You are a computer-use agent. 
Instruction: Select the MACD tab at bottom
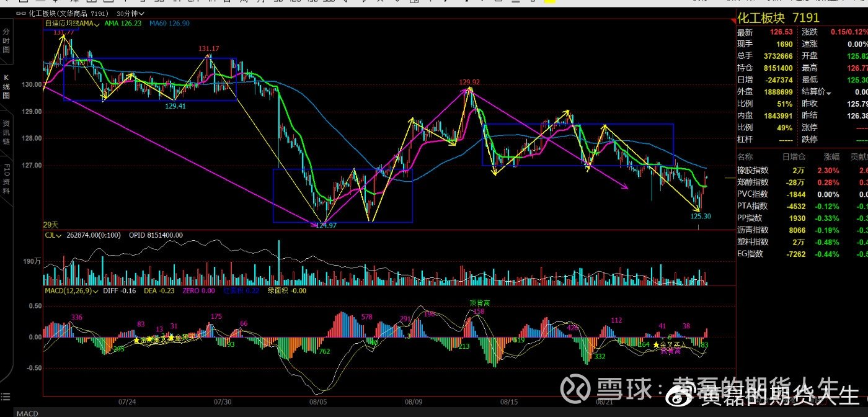point(27,413)
